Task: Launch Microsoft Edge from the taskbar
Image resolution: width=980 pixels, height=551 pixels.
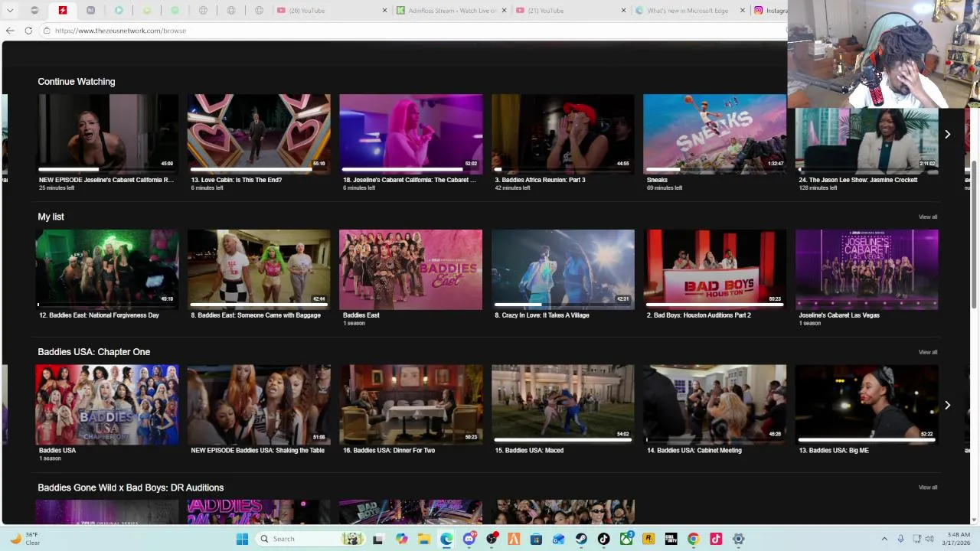Action: [x=446, y=539]
